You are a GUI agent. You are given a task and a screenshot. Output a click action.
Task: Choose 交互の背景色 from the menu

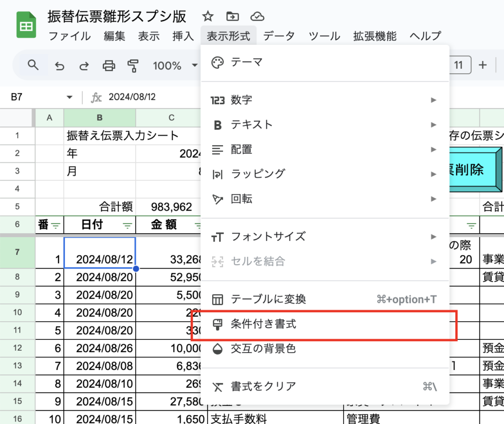(325, 349)
